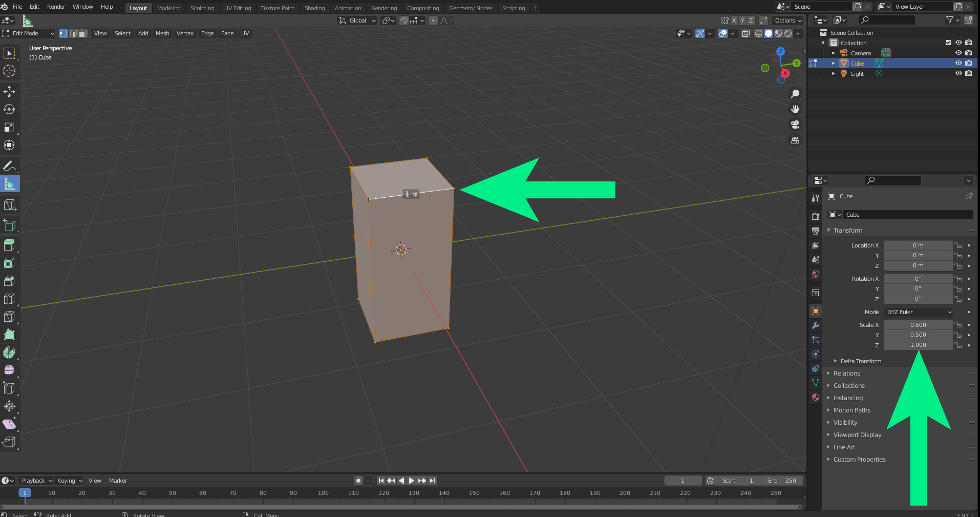
Task: Click the Options button in viewport header
Action: pyautogui.click(x=787, y=20)
